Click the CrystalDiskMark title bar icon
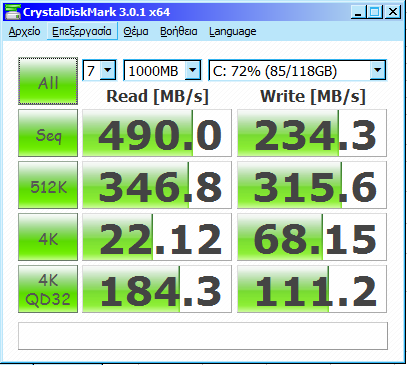Screen dimensions: 407x365 point(13,12)
